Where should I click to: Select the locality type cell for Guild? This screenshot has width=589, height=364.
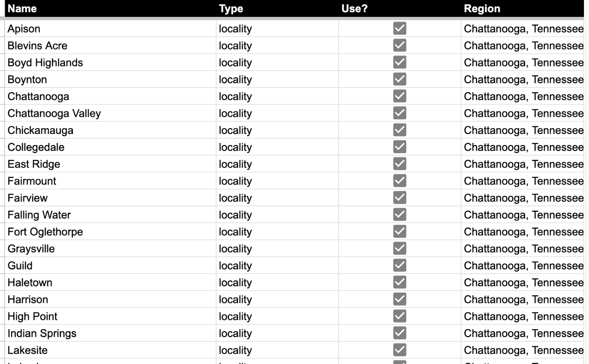(277, 265)
